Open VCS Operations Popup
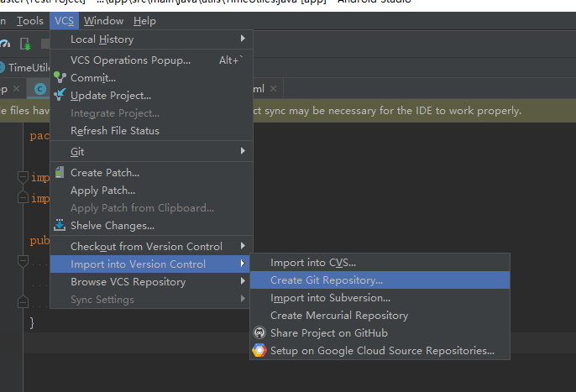Viewport: 576px width, 392px height. [151, 60]
